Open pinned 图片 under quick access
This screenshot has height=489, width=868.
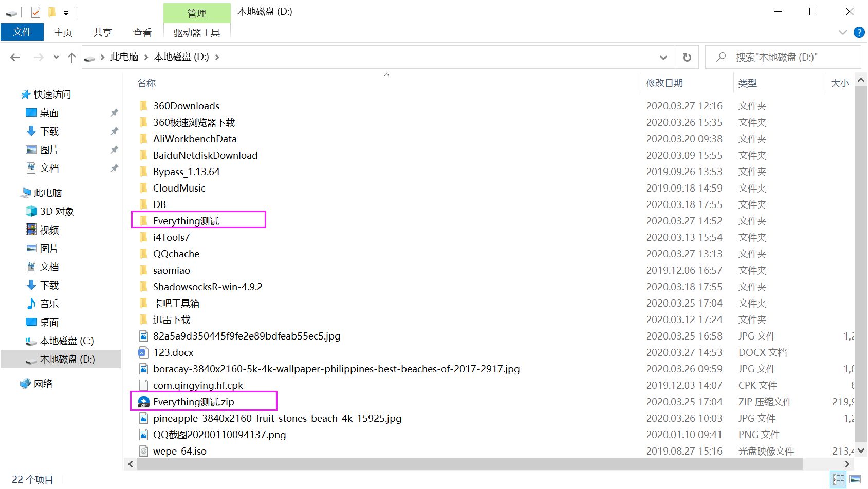pos(49,150)
